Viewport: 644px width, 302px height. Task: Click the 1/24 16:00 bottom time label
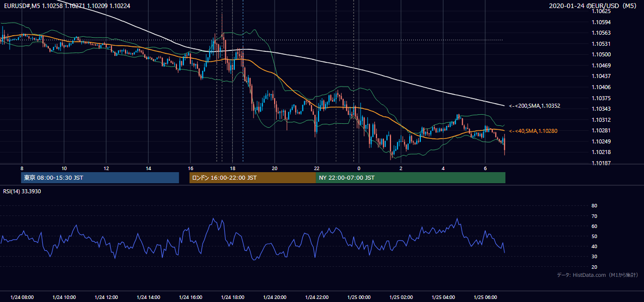click(x=190, y=297)
